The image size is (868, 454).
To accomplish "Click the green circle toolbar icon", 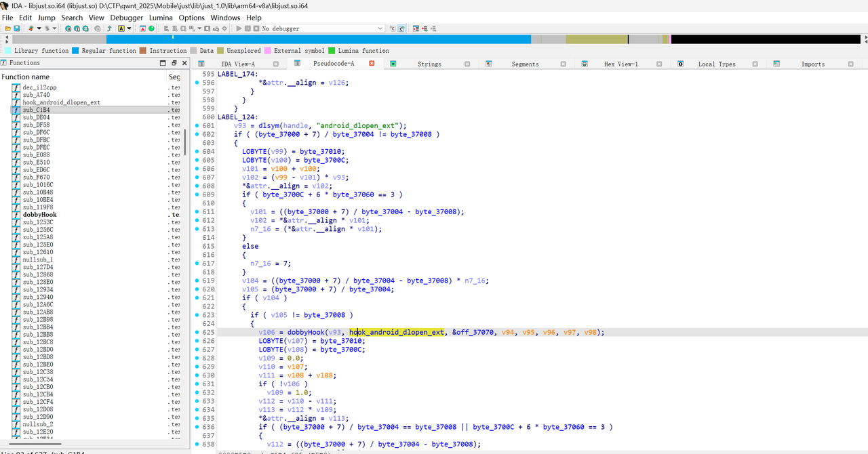I will [151, 28].
